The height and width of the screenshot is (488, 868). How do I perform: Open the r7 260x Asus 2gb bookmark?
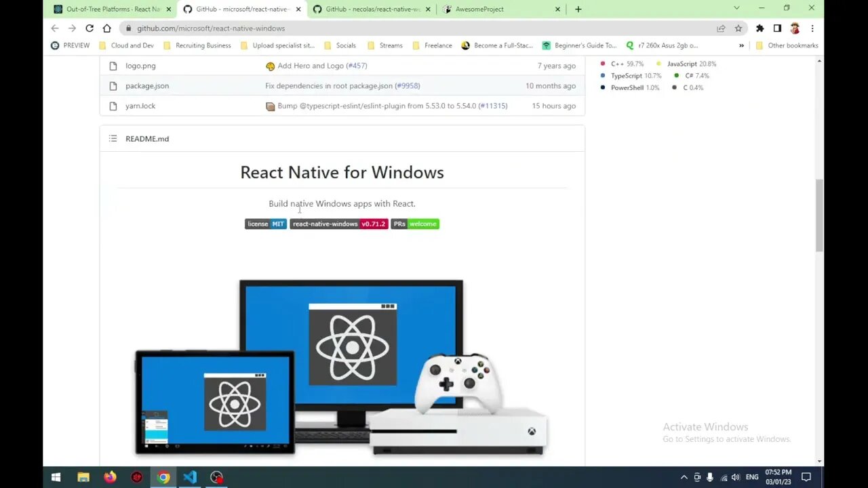(x=662, y=45)
